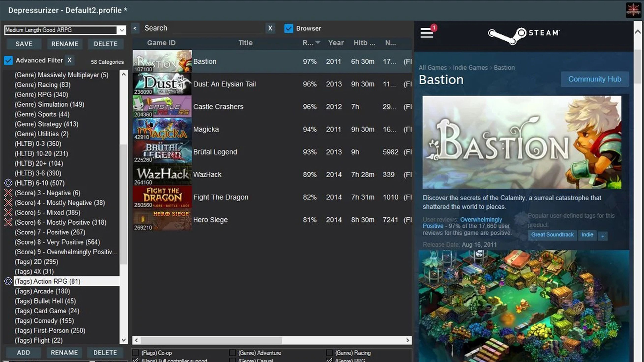Click the red notification badge on menu
The image size is (644, 362).
coord(434,28)
